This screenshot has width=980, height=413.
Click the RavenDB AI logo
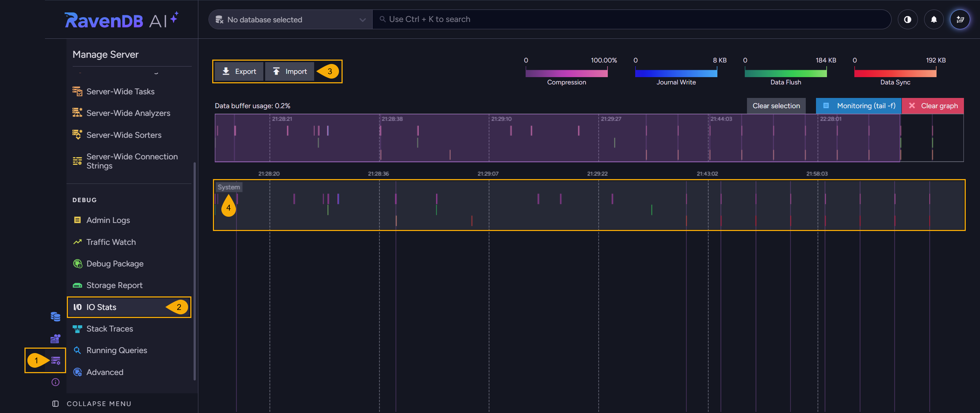click(121, 20)
